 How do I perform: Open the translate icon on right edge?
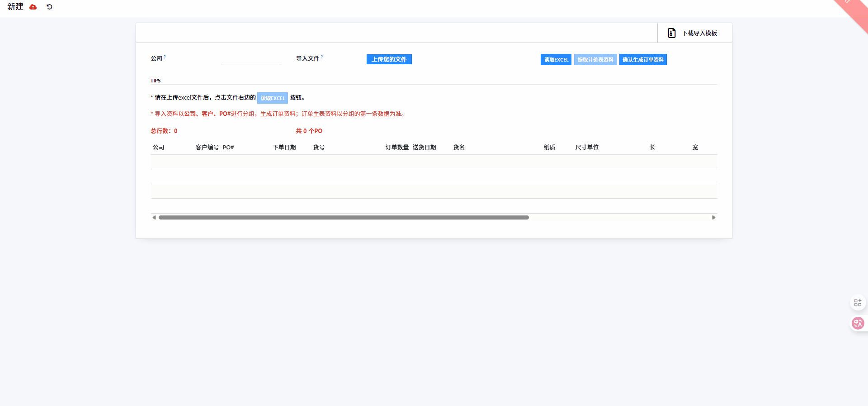(x=858, y=323)
